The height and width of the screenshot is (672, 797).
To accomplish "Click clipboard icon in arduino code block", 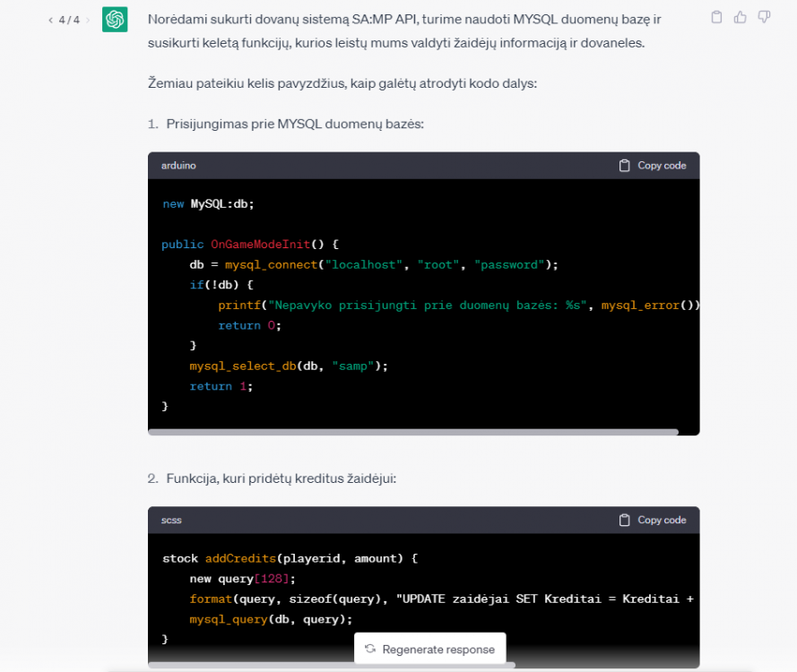I will click(625, 166).
